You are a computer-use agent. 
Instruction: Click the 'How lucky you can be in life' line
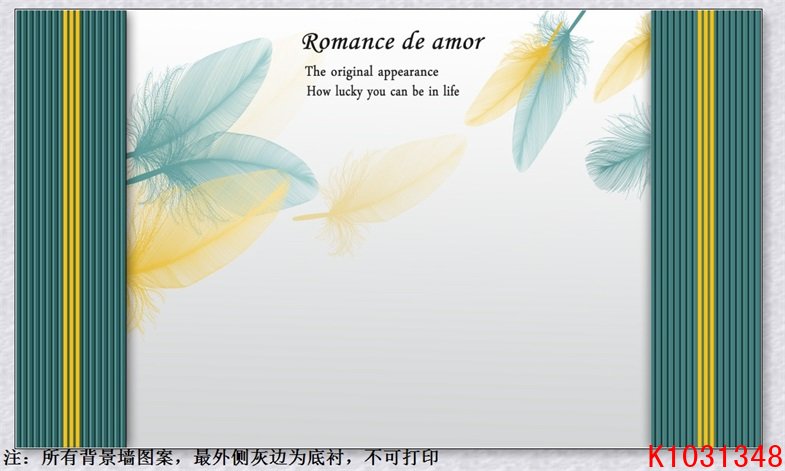point(383,92)
